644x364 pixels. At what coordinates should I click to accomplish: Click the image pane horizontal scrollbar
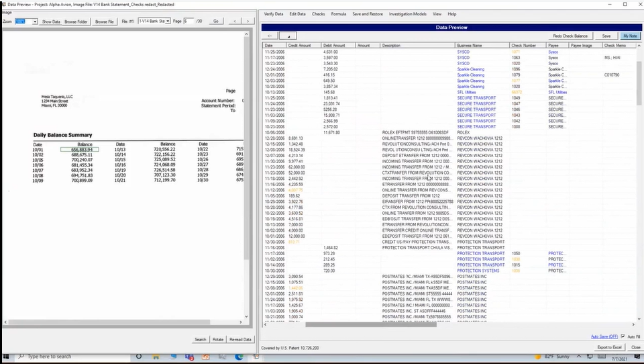(x=109, y=322)
